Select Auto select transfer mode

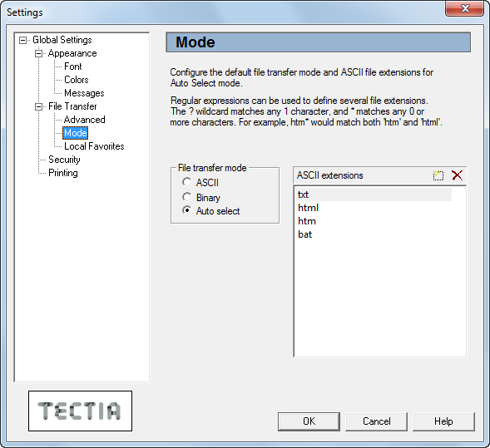[187, 210]
